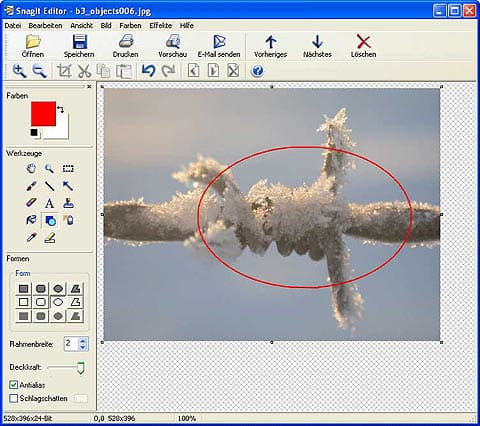This screenshot has height=426, width=480.
Task: Select the line drawing tool
Action: click(49, 186)
